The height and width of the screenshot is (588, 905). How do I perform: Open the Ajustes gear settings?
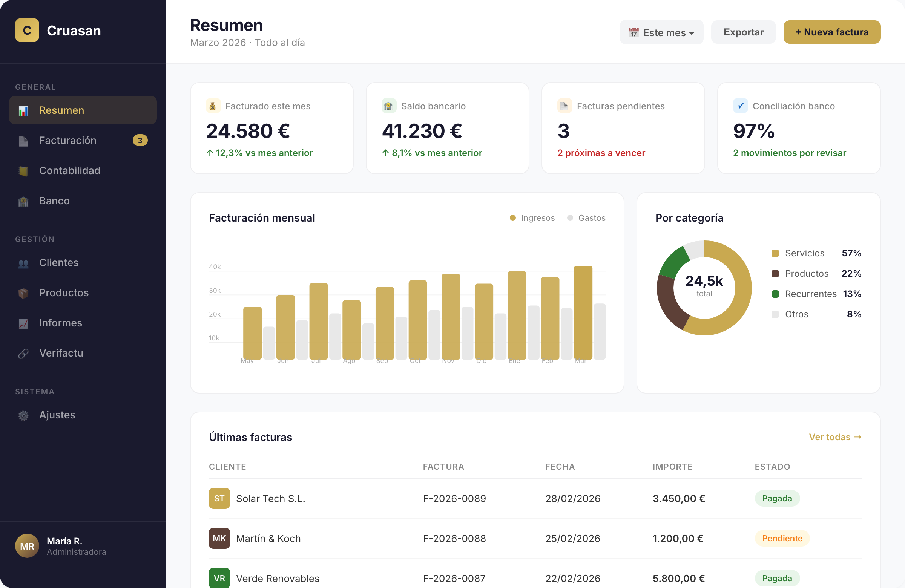24,415
